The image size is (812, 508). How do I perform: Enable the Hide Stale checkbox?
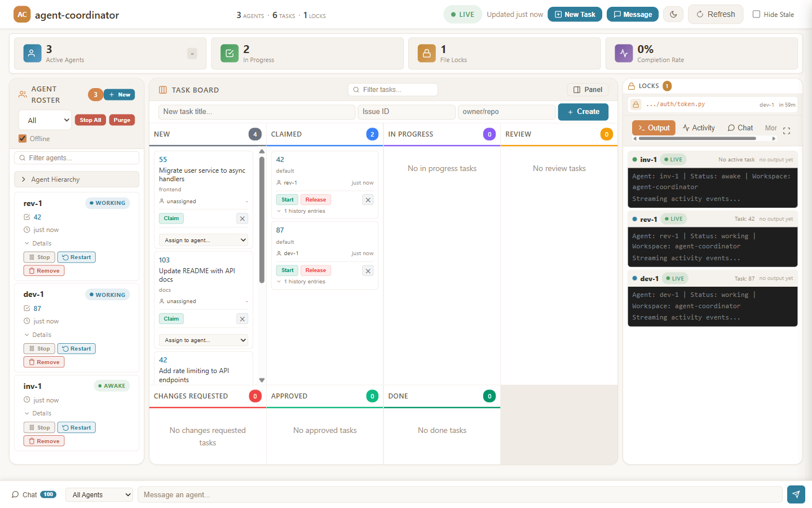click(x=756, y=14)
